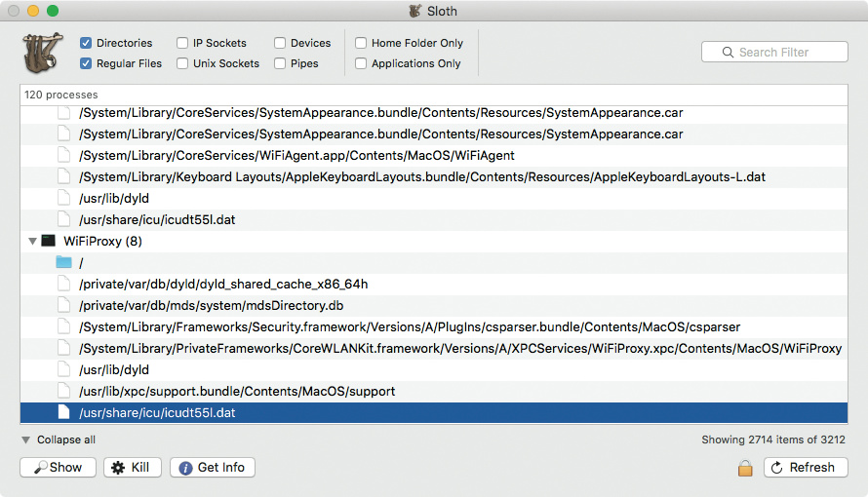Click the Search Filter input field
The height and width of the screenshot is (497, 868).
pyautogui.click(x=780, y=53)
